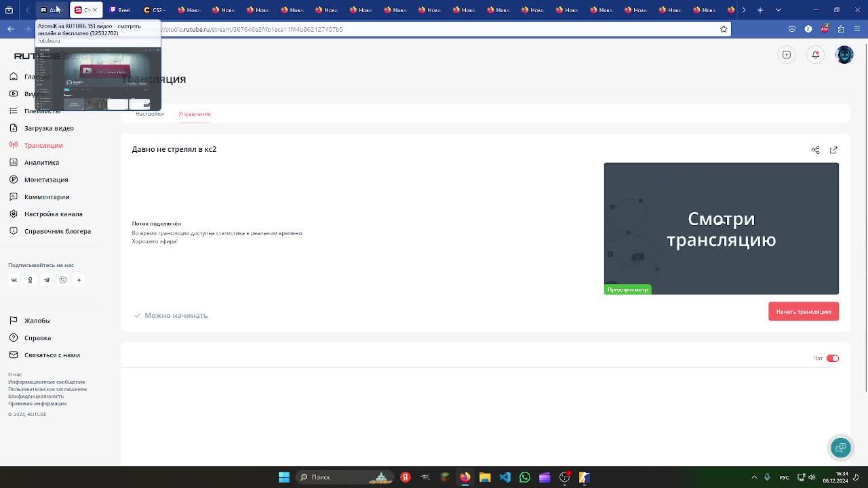Open Visual Studio Code from taskbar
Screen dimensions: 868x488
[505, 477]
